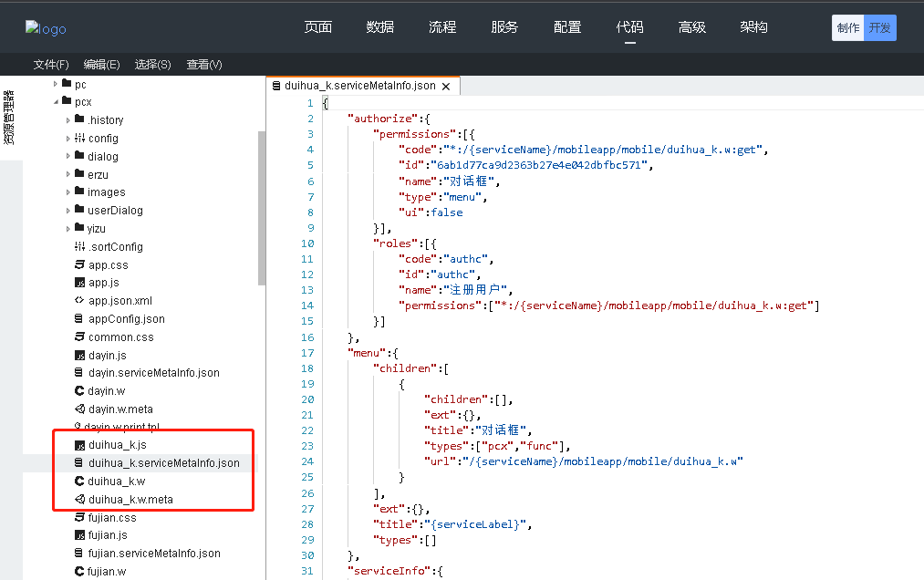The height and width of the screenshot is (580, 924).
Task: Expand the dialog folder
Action: 68,157
